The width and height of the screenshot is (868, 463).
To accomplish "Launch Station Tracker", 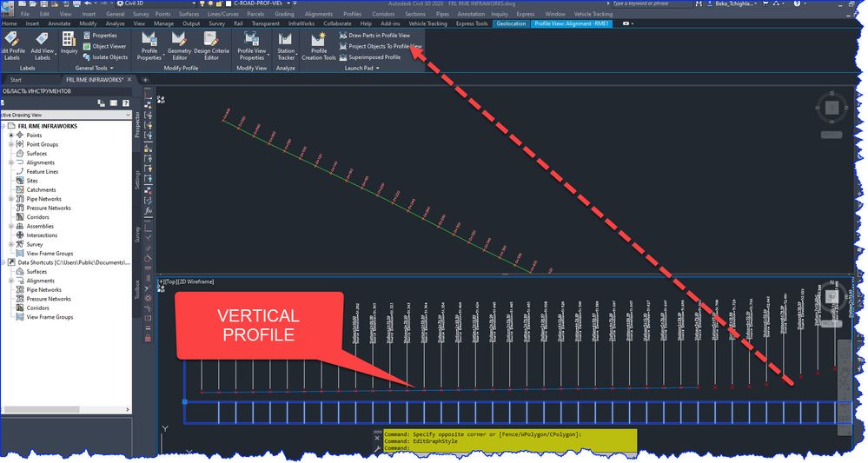I will point(286,45).
